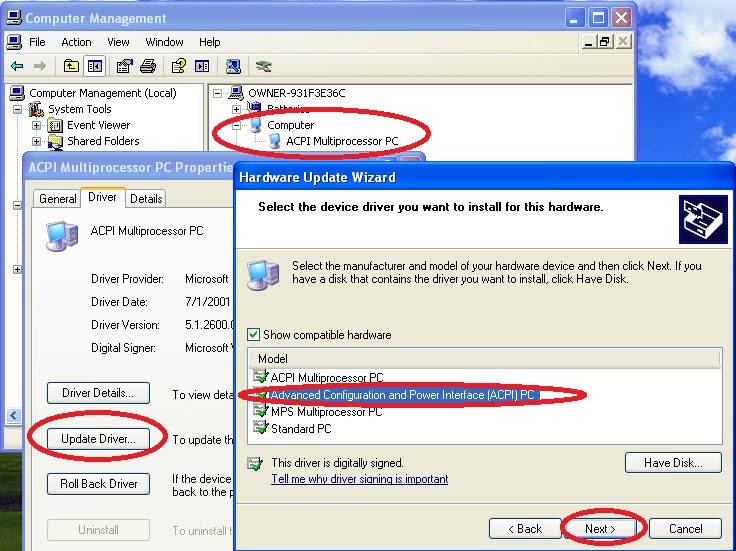The image size is (736, 551).
Task: Click the Driver Details button
Action: tap(98, 393)
